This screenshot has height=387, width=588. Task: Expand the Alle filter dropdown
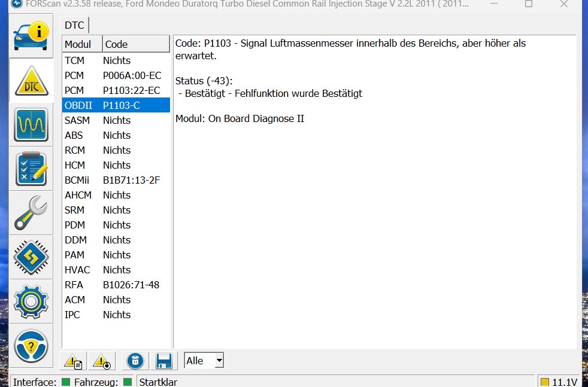click(219, 361)
